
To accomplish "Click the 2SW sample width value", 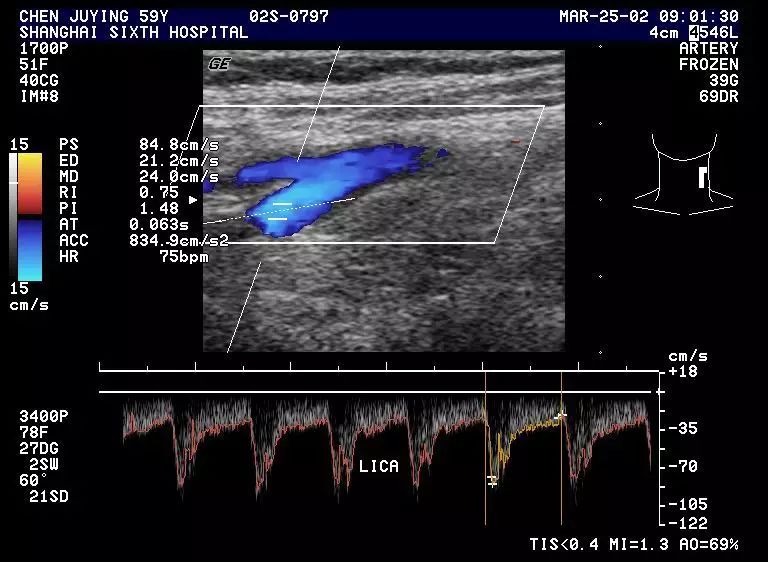I will (x=44, y=464).
